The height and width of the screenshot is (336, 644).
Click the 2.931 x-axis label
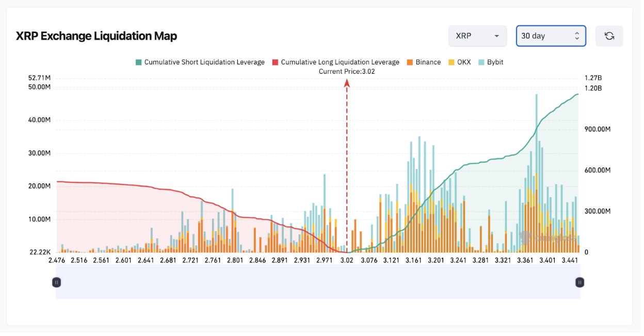pos(302,260)
